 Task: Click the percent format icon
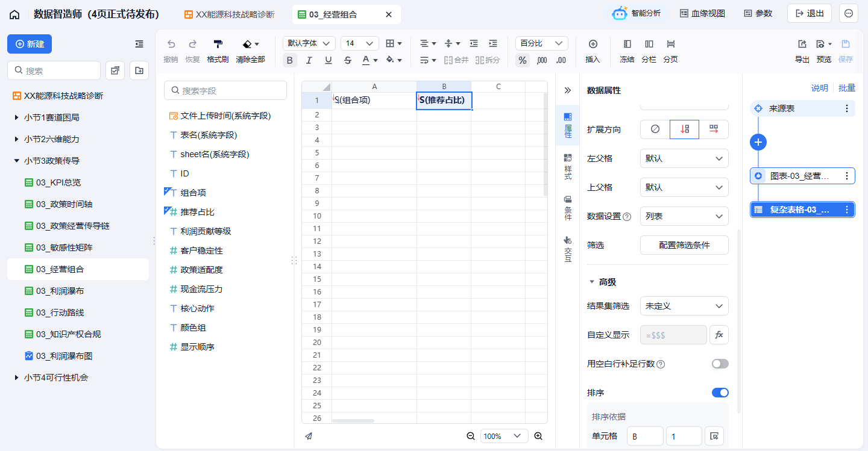[x=523, y=60]
